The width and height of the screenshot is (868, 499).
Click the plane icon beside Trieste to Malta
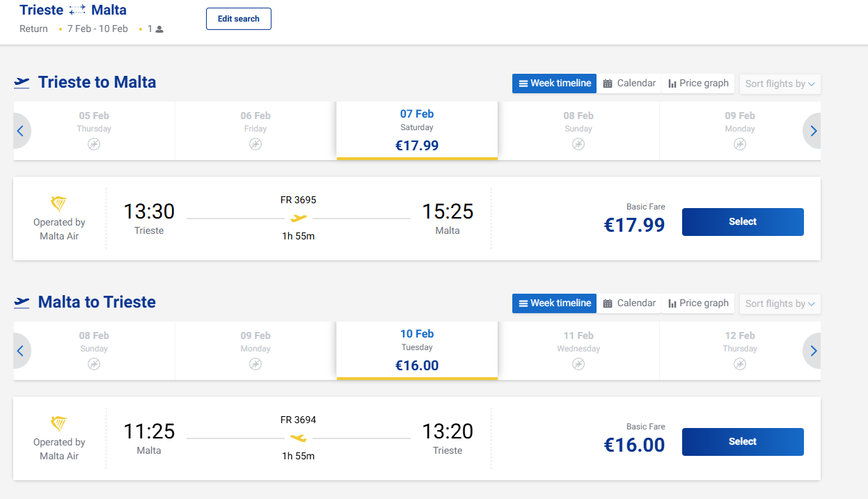tap(22, 83)
